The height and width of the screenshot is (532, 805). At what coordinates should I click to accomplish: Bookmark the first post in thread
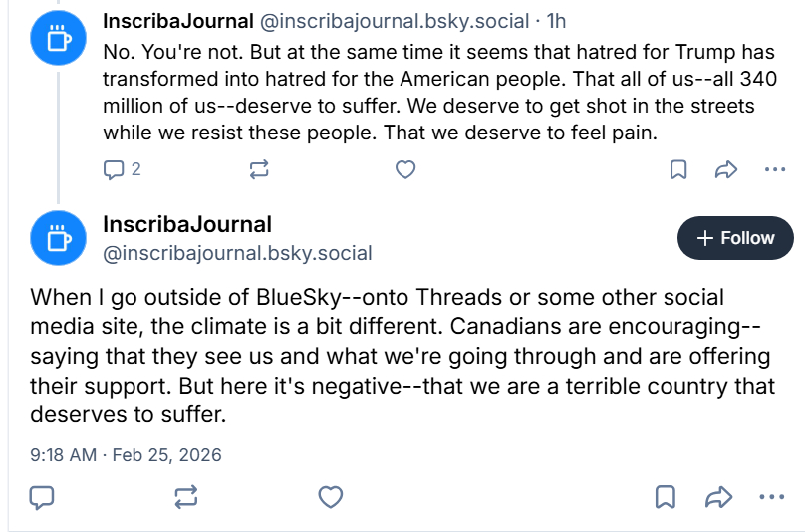click(x=678, y=169)
